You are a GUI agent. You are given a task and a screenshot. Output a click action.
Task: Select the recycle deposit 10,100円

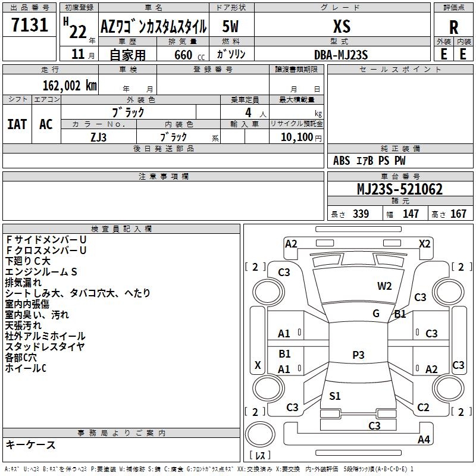pyautogui.click(x=301, y=137)
